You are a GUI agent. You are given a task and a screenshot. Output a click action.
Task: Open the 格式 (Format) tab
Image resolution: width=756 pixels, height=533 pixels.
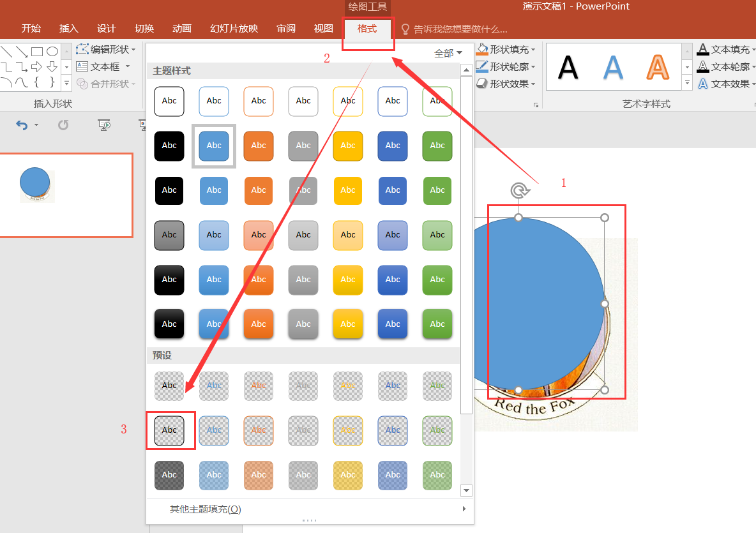367,29
